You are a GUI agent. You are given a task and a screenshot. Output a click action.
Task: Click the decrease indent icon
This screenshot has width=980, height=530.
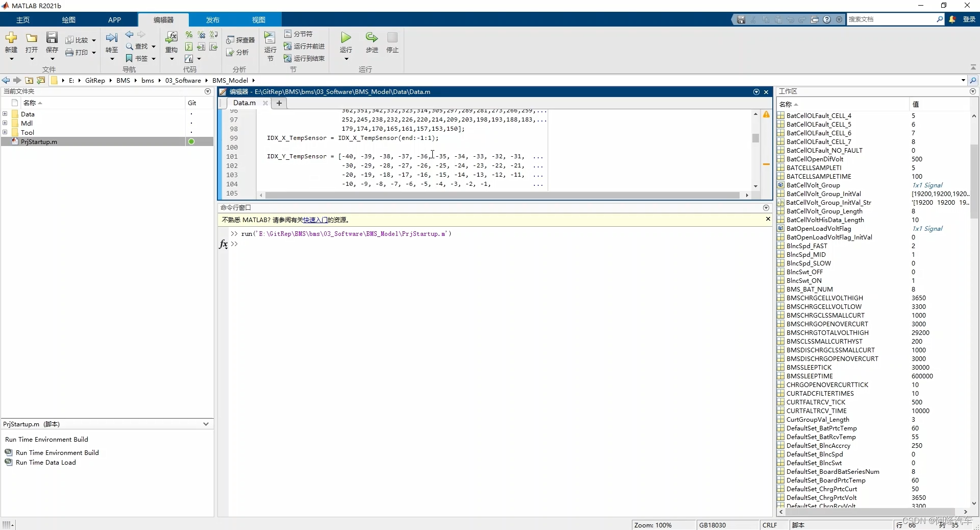coord(213,46)
